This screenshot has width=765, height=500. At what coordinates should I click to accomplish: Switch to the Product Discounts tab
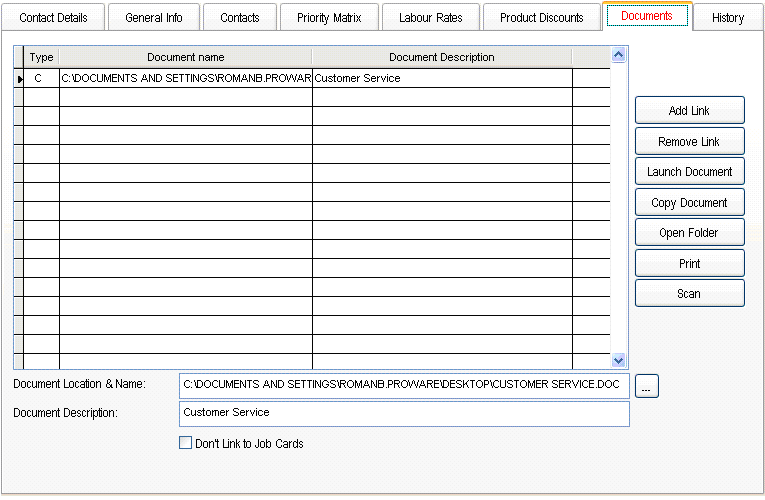click(541, 18)
